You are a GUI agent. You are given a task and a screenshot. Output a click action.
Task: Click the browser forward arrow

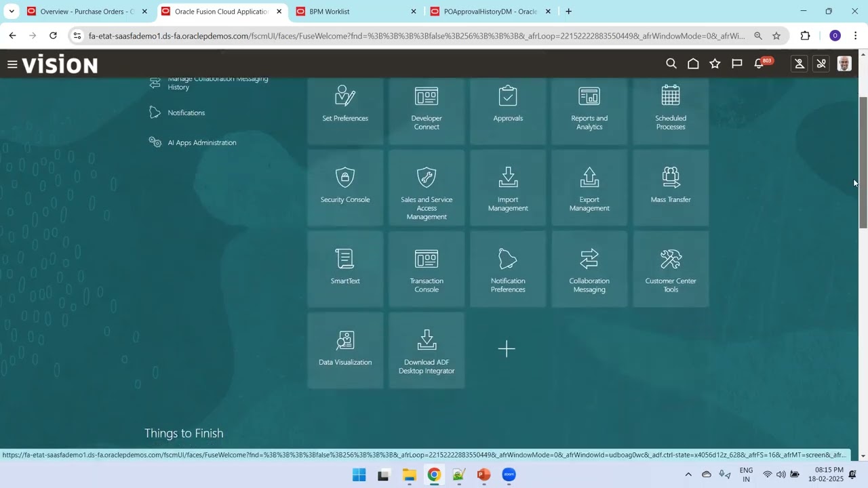click(x=33, y=36)
